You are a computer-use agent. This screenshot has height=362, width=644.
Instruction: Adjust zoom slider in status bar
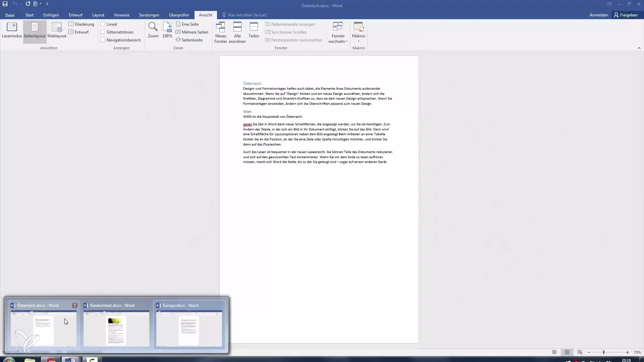coord(603,352)
